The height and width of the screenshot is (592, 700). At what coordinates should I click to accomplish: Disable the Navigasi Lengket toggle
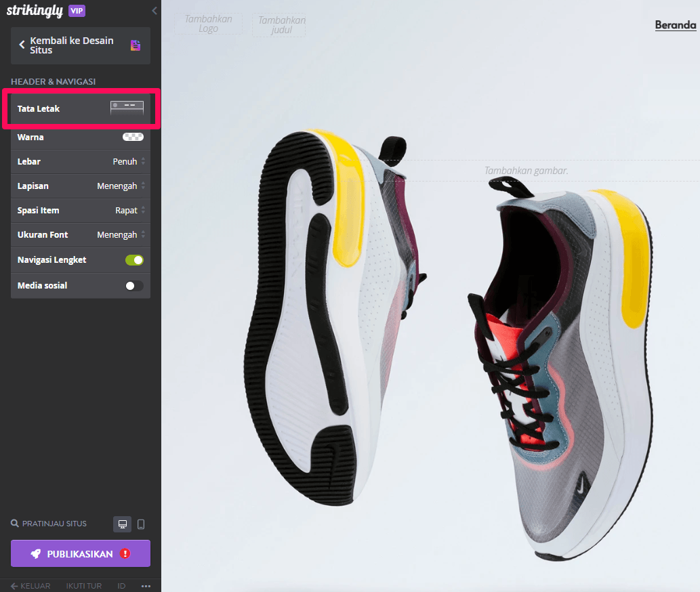tap(134, 260)
